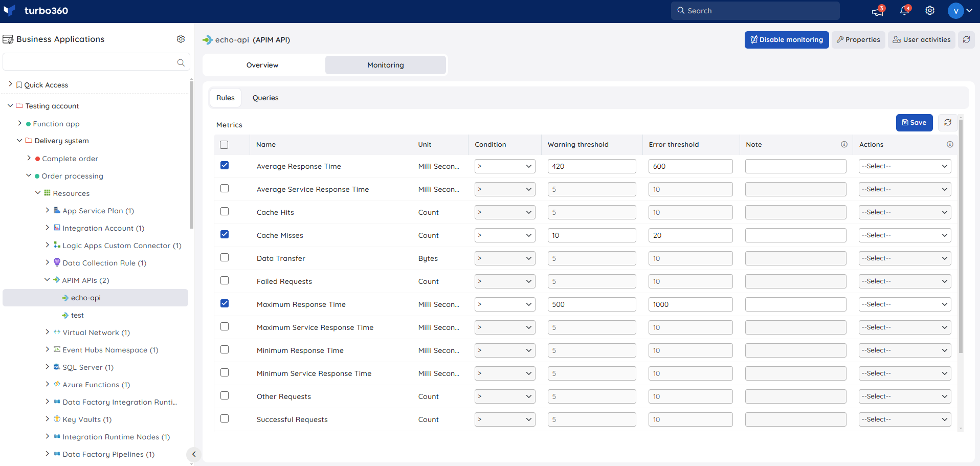Click Disable monitoring button
Image resolution: width=980 pixels, height=466 pixels.
(x=787, y=39)
